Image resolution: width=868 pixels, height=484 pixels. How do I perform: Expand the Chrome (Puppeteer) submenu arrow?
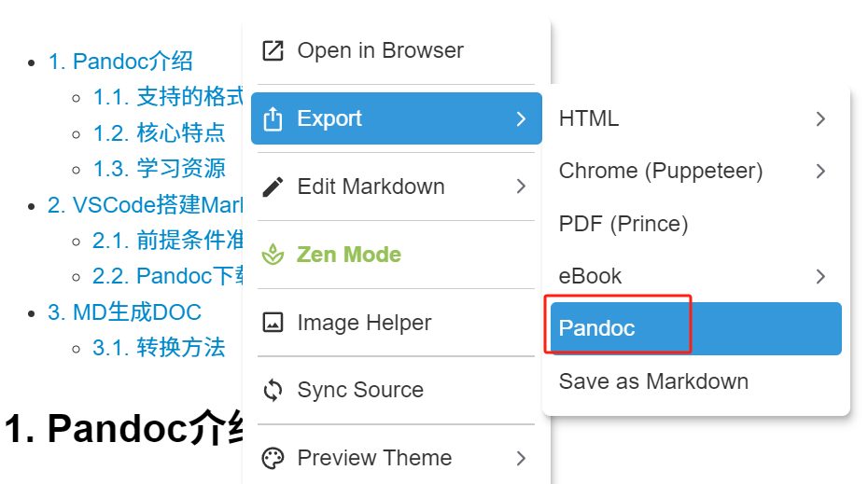coord(820,171)
